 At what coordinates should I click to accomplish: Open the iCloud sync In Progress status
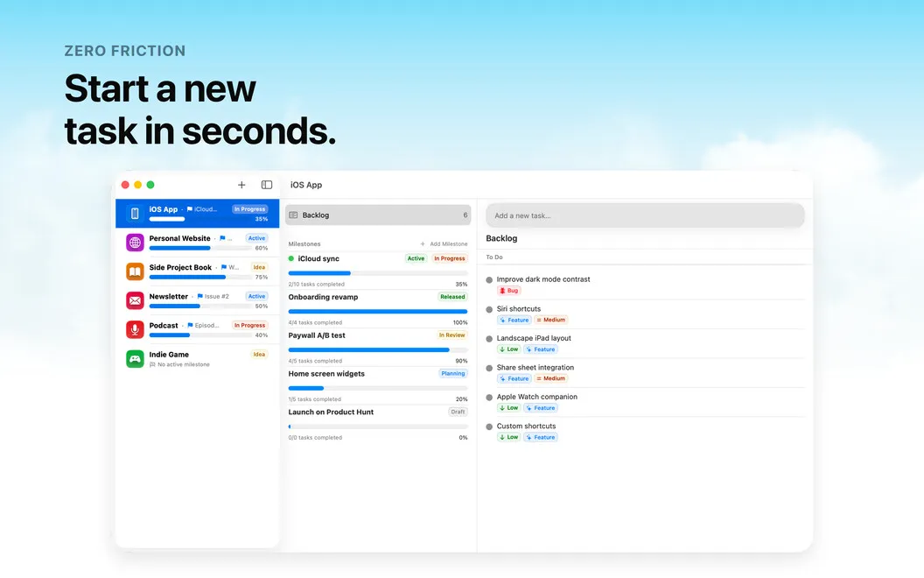point(450,258)
